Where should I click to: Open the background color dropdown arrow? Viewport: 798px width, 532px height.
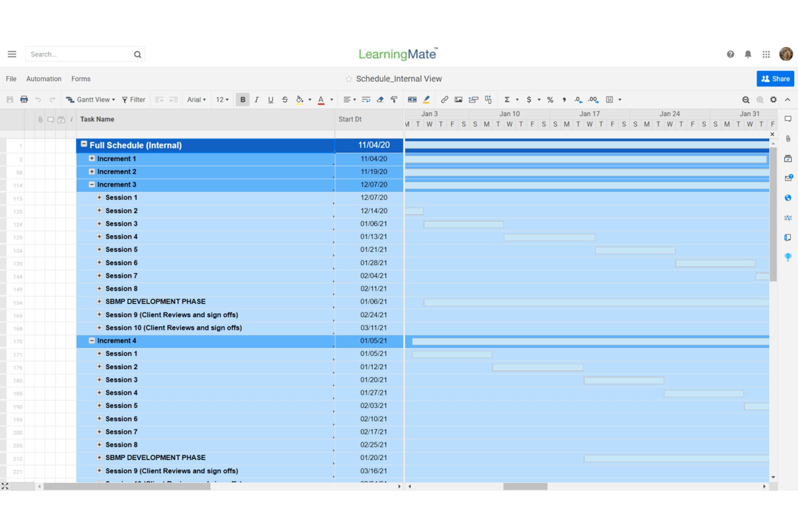pos(310,100)
